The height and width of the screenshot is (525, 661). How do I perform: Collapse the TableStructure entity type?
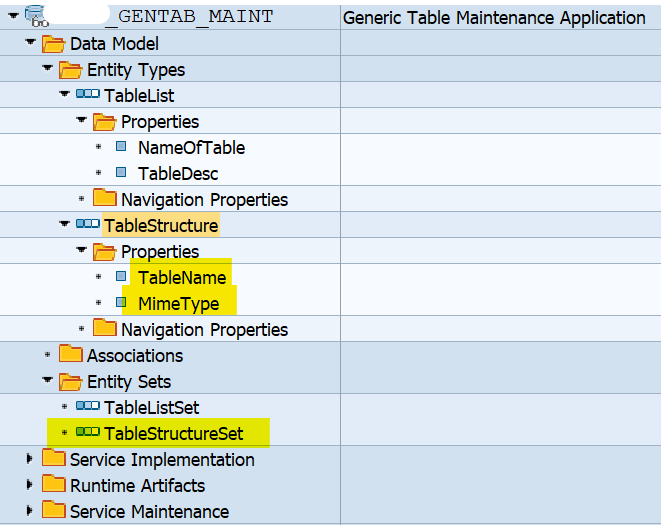click(64, 224)
